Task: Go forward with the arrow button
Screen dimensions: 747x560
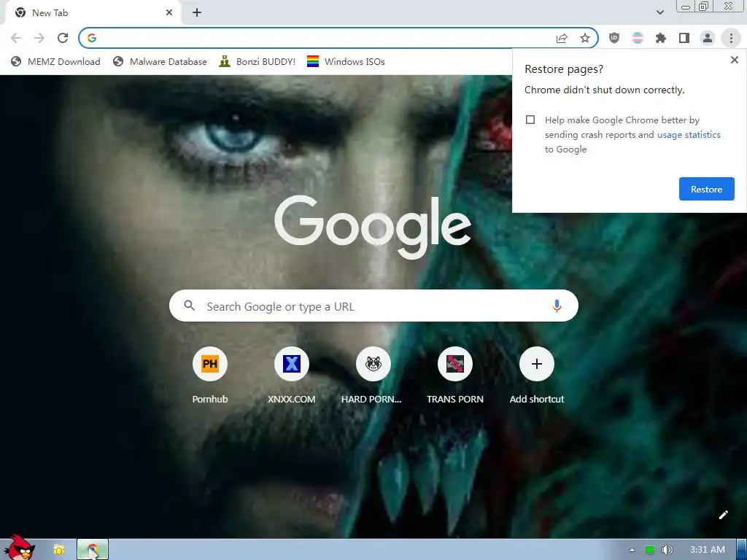Action: [39, 38]
